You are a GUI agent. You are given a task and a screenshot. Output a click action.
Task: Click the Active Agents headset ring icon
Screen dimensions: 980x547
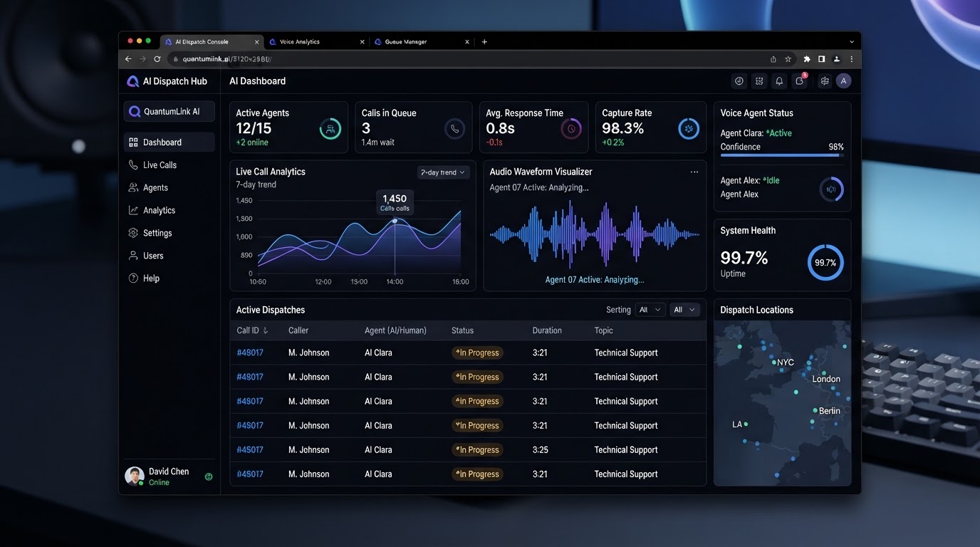coord(330,129)
